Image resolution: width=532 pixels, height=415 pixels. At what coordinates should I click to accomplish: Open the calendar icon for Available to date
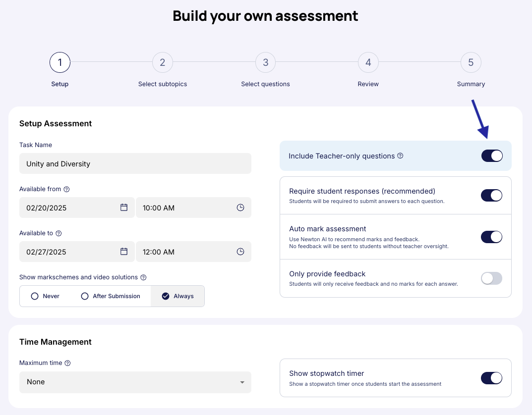coord(124,252)
